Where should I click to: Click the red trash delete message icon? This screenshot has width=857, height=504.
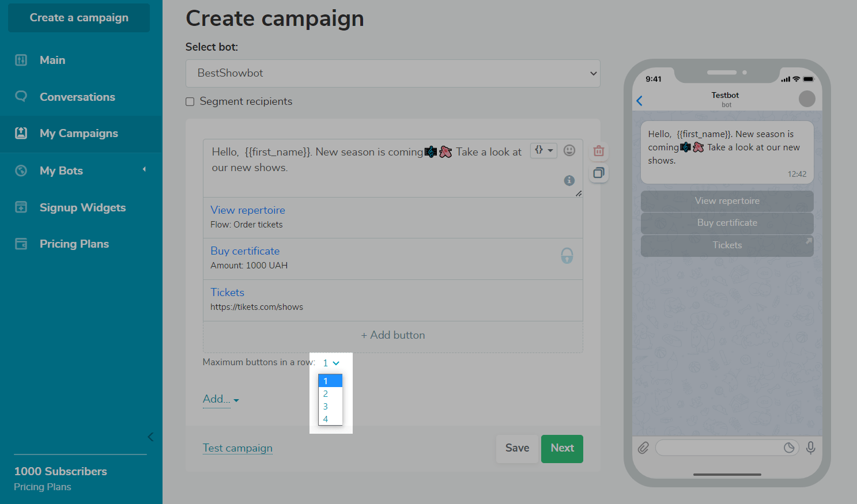coord(599,151)
